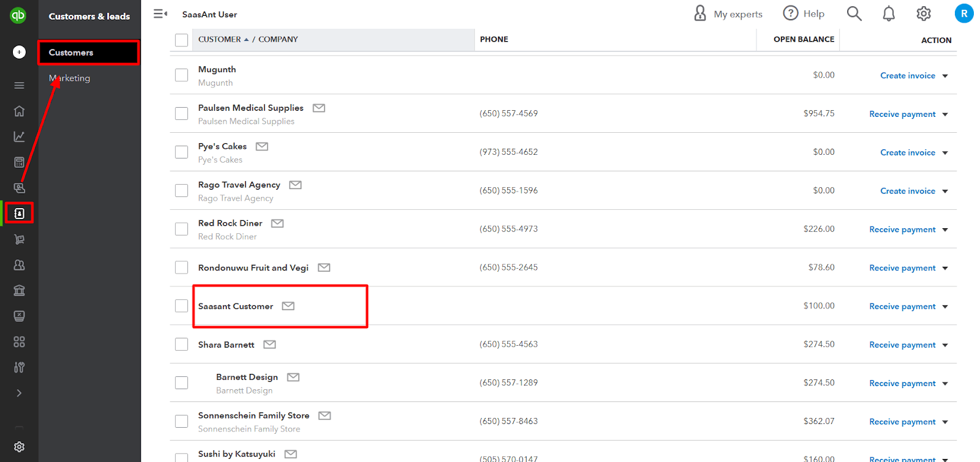
Task: Click Receive payment for Saasant Customer
Action: (x=902, y=307)
